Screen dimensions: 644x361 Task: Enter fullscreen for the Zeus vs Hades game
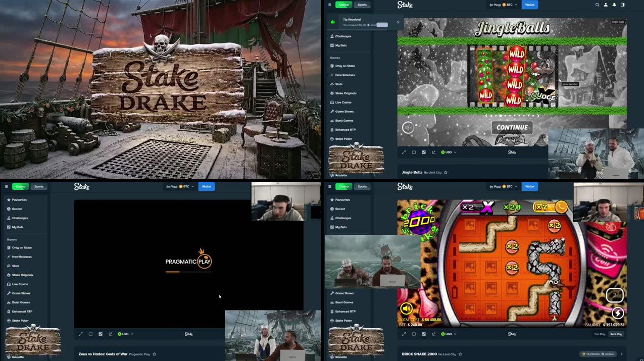pyautogui.click(x=80, y=334)
